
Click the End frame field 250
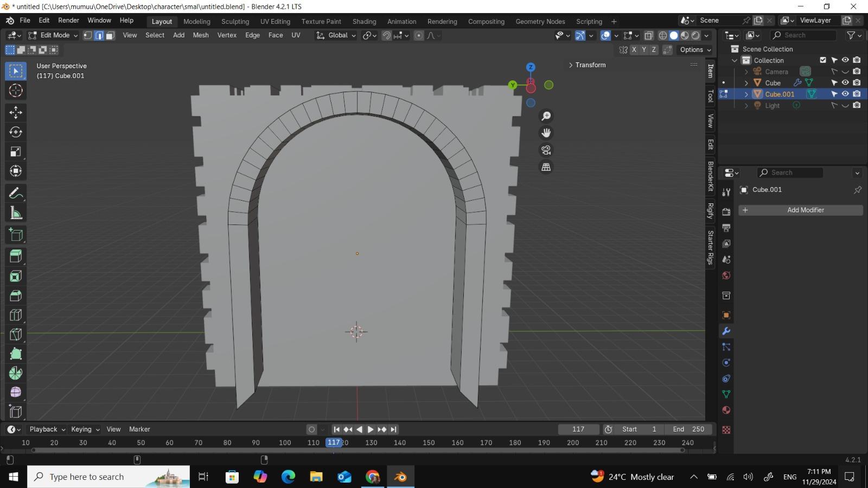tap(688, 429)
